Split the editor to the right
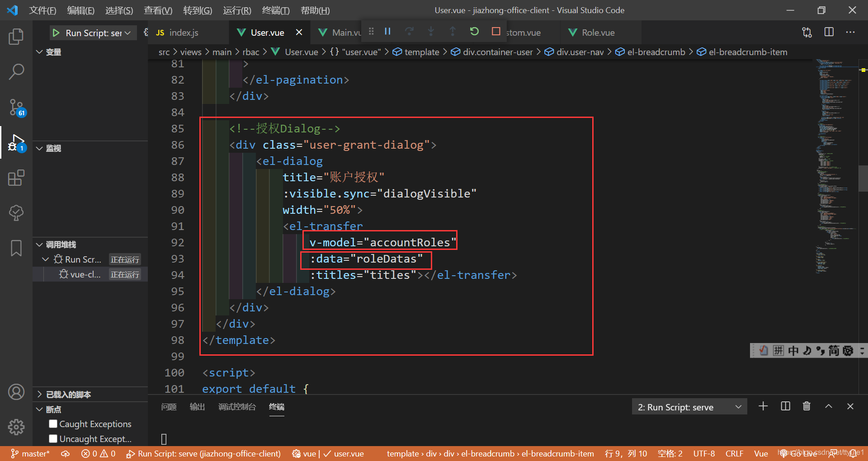868x461 pixels. point(829,32)
